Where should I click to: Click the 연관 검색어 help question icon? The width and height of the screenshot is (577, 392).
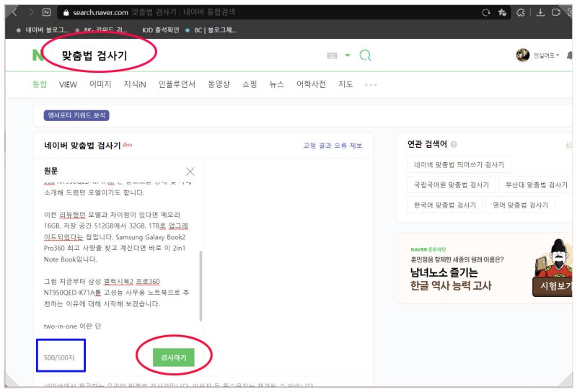click(454, 144)
